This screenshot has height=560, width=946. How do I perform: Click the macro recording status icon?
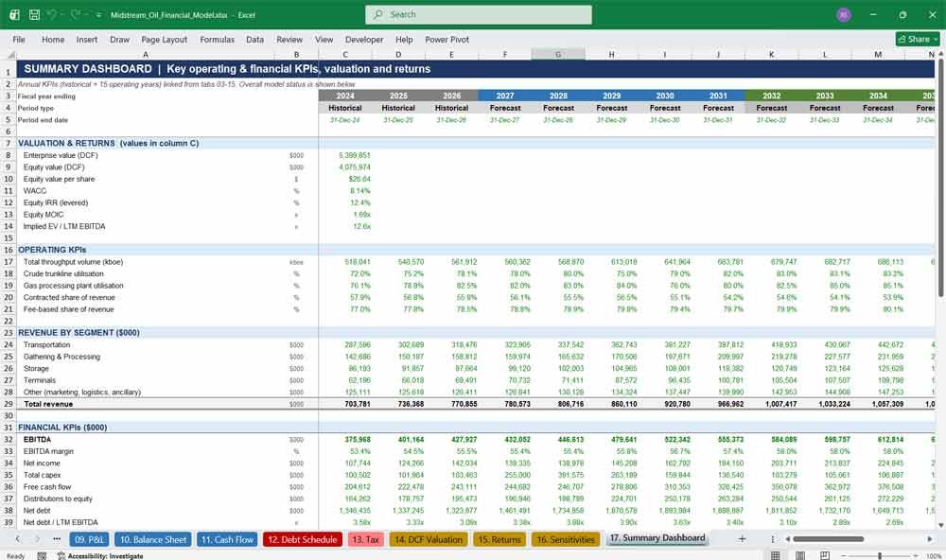[x=42, y=556]
